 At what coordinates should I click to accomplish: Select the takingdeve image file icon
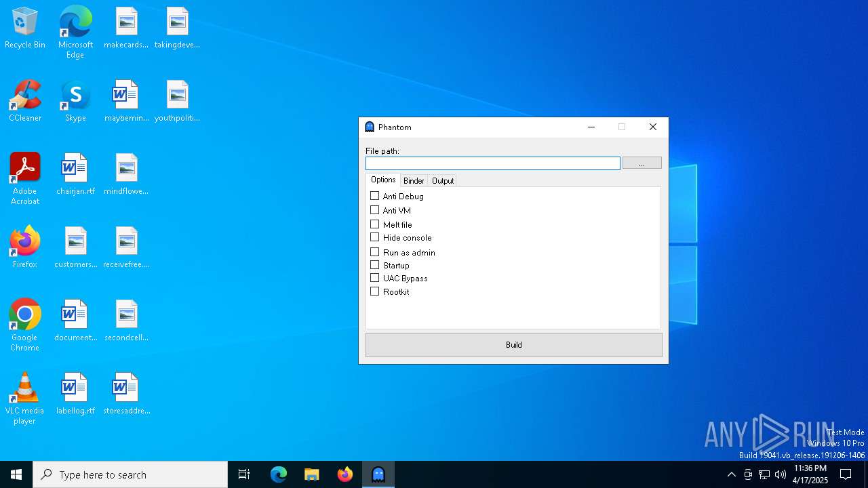[177, 28]
